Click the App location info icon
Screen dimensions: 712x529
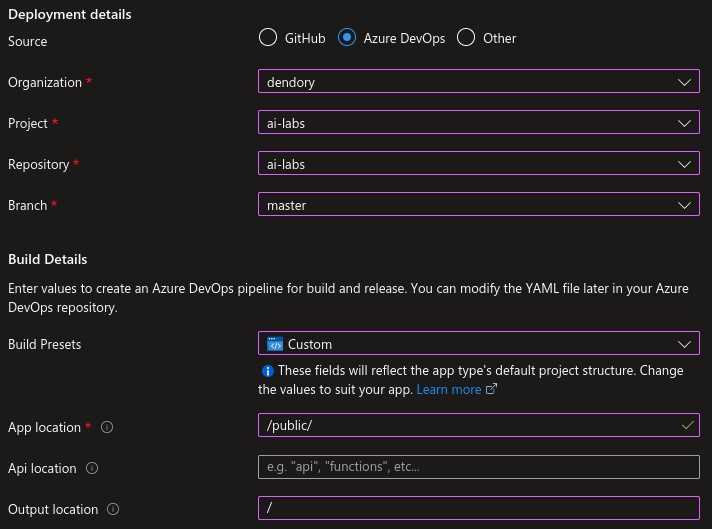tap(107, 427)
